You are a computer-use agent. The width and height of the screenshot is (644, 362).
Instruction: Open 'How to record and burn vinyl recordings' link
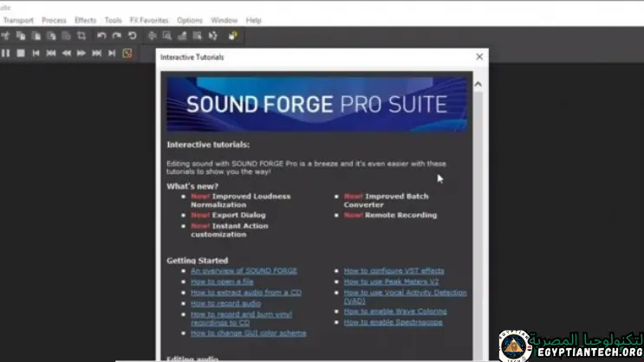[241, 319]
